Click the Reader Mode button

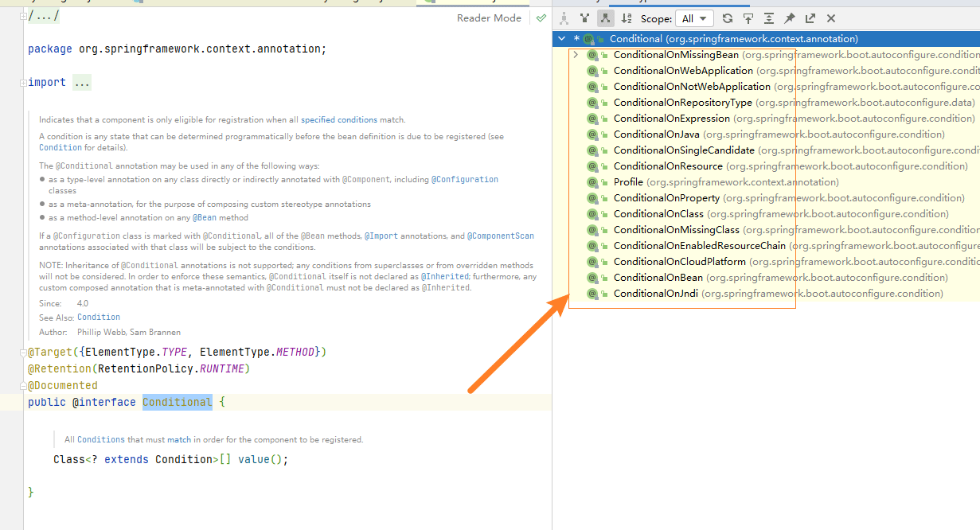click(x=489, y=18)
